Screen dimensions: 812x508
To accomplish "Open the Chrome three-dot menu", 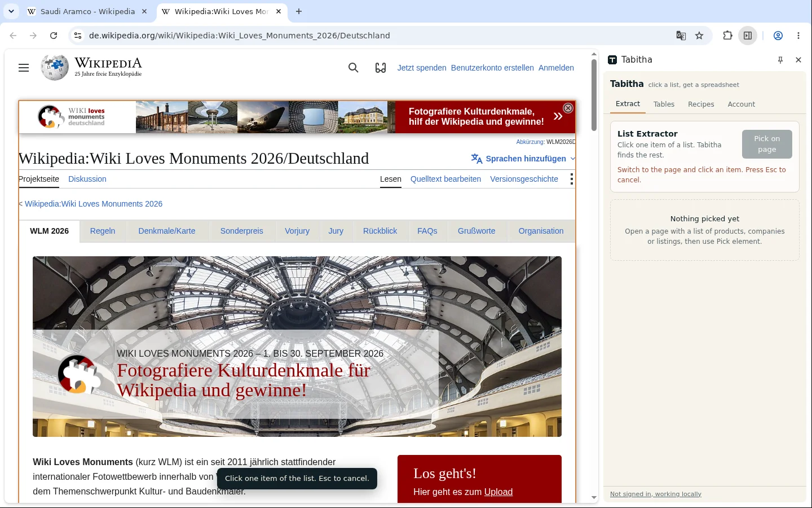I will pos(798,36).
